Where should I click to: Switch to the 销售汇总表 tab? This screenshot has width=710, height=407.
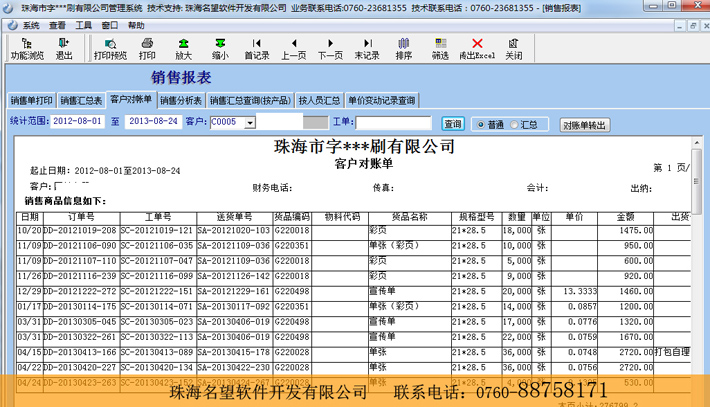tap(81, 101)
